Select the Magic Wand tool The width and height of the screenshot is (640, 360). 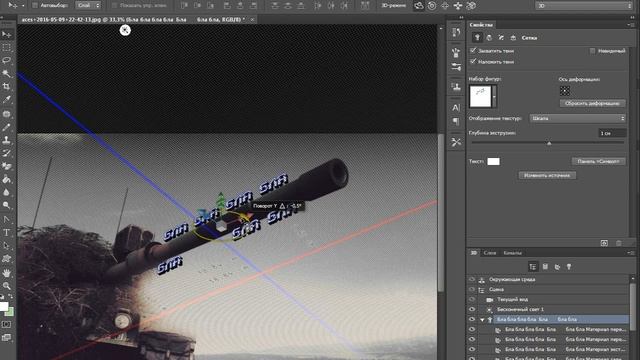point(7,74)
